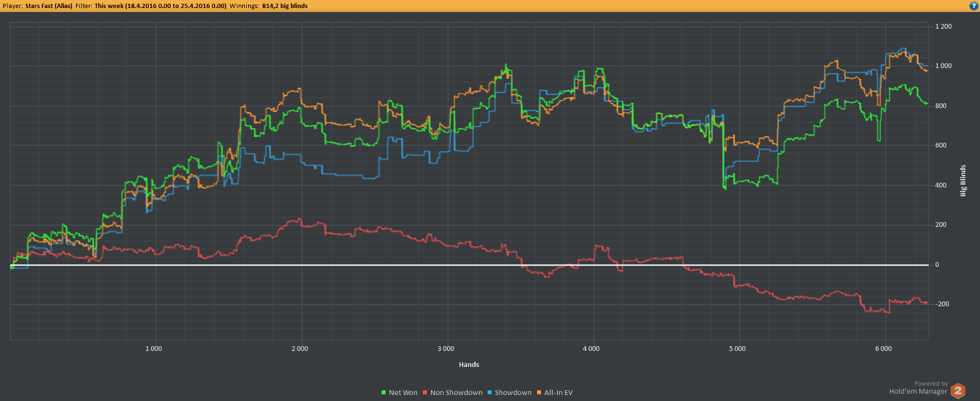980x401 pixels.
Task: Click the blue Showdown color swatch
Action: (x=488, y=392)
